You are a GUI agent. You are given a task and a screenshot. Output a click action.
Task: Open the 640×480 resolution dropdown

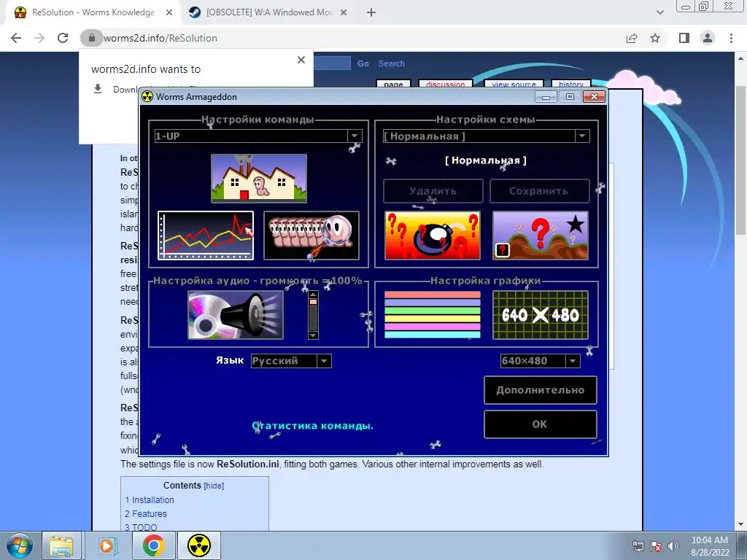point(573,361)
